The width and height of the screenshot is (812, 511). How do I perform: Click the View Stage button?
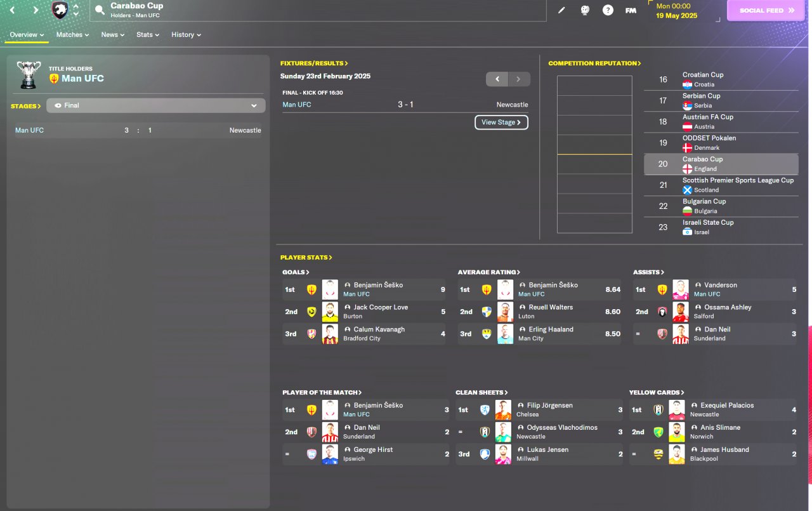(501, 123)
